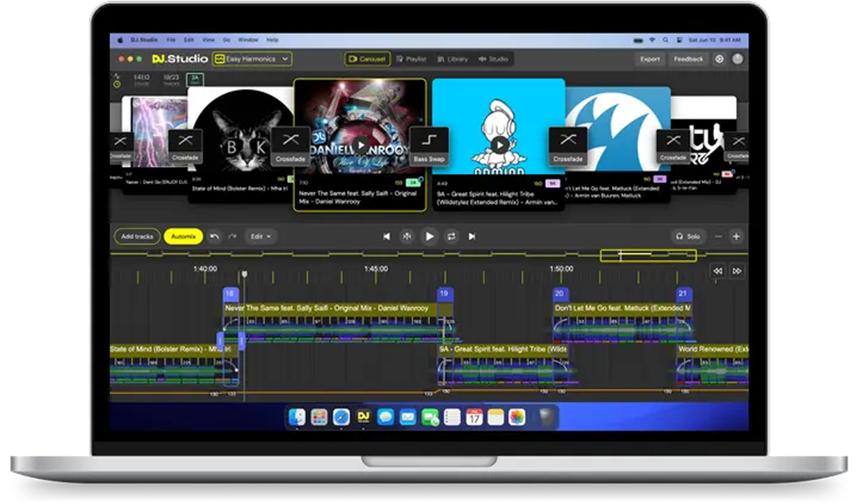Switch to the Studio tab
Image resolution: width=857 pixels, height=504 pixels.
[494, 59]
